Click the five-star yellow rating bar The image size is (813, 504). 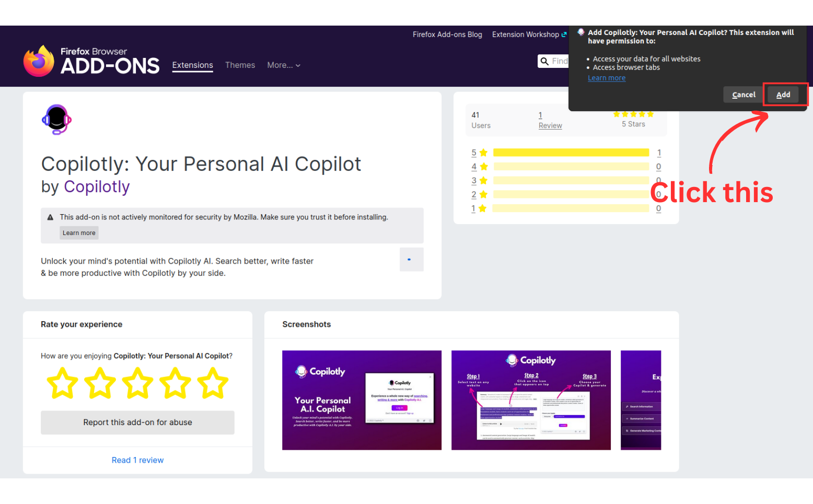pyautogui.click(x=571, y=153)
